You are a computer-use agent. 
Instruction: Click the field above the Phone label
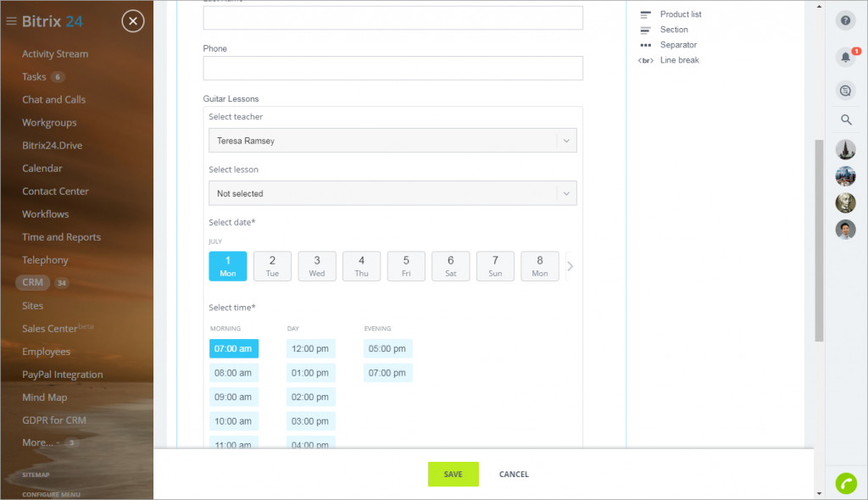(x=393, y=18)
